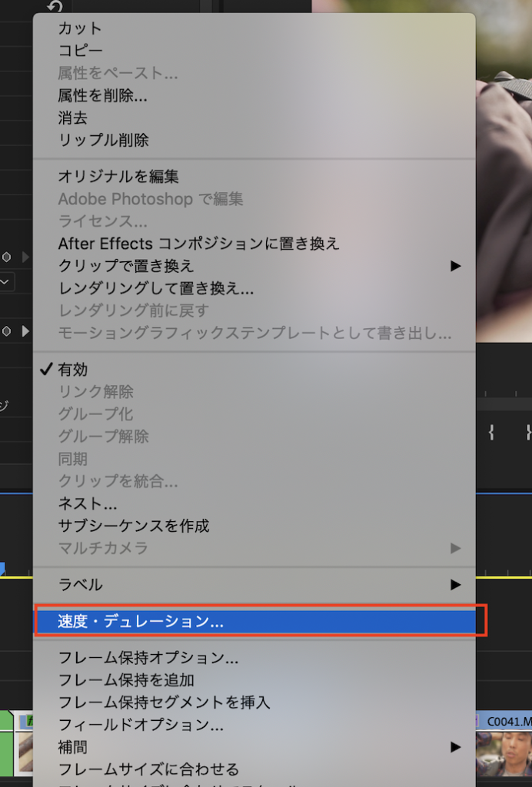Select レンダリングして置き換え... item
532x787 pixels.
pos(254,288)
